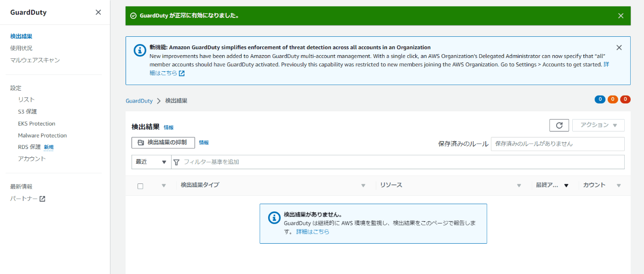644x274 pixels.
Task: Click the blue low-severity count badge
Action: coord(600,99)
